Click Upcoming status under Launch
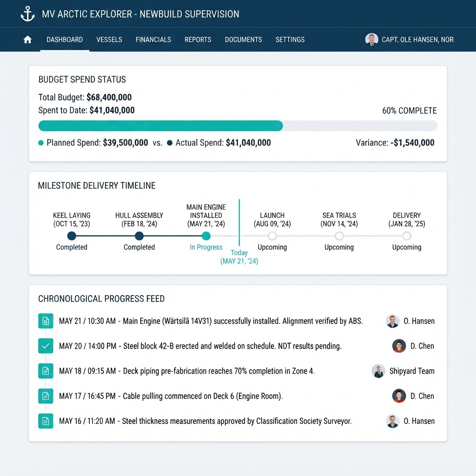 click(272, 247)
